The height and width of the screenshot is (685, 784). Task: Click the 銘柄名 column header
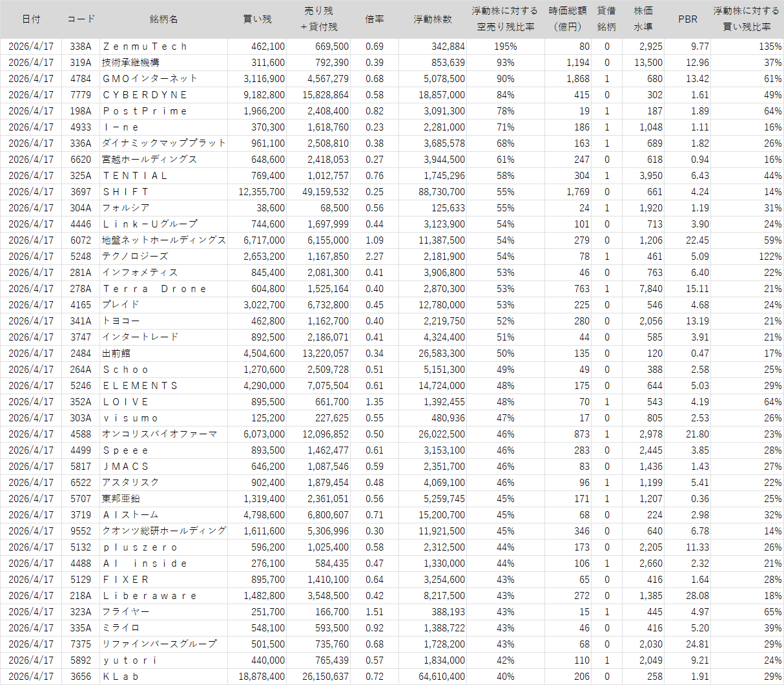(x=163, y=19)
